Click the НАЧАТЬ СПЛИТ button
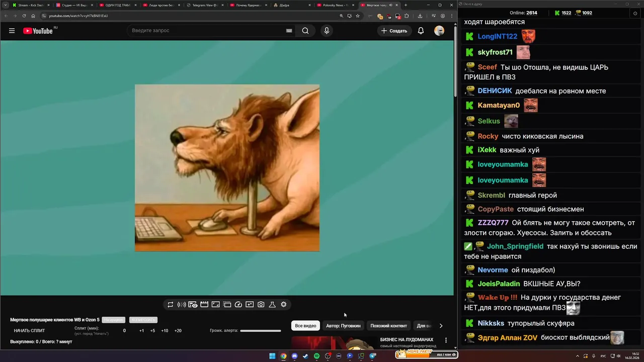Screen dimensions: 644x362 click(x=29, y=331)
